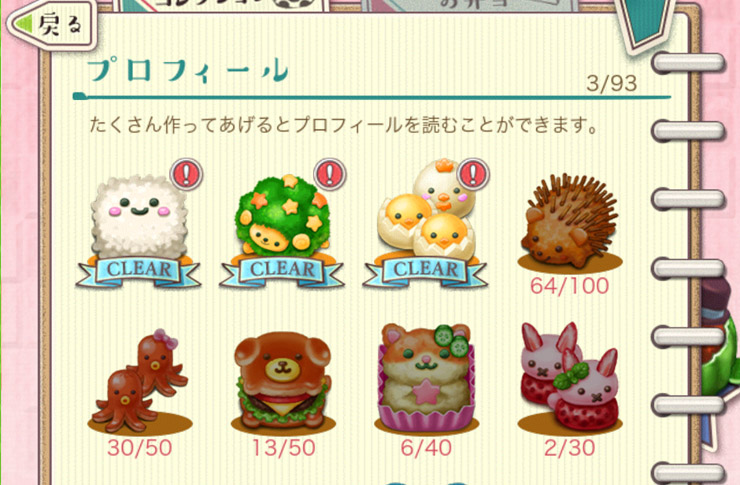Tap exclamation badge on broccoli sheep
740x485 pixels.
click(329, 174)
